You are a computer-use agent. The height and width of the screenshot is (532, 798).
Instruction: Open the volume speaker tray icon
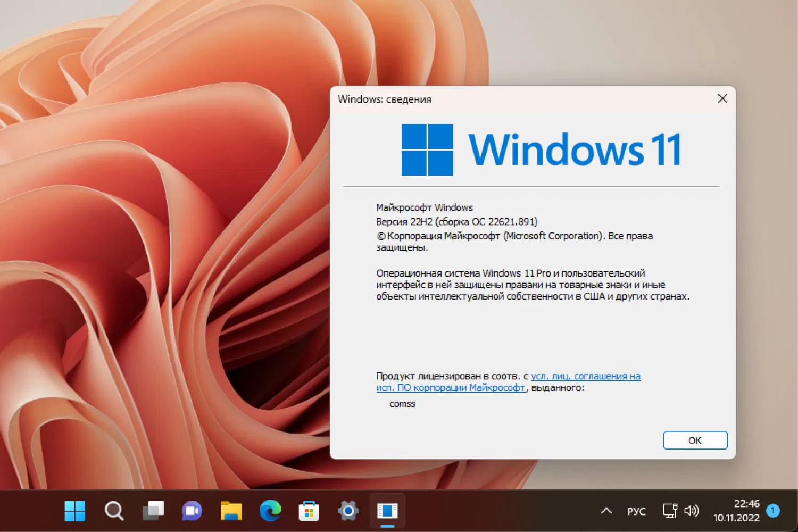click(691, 511)
